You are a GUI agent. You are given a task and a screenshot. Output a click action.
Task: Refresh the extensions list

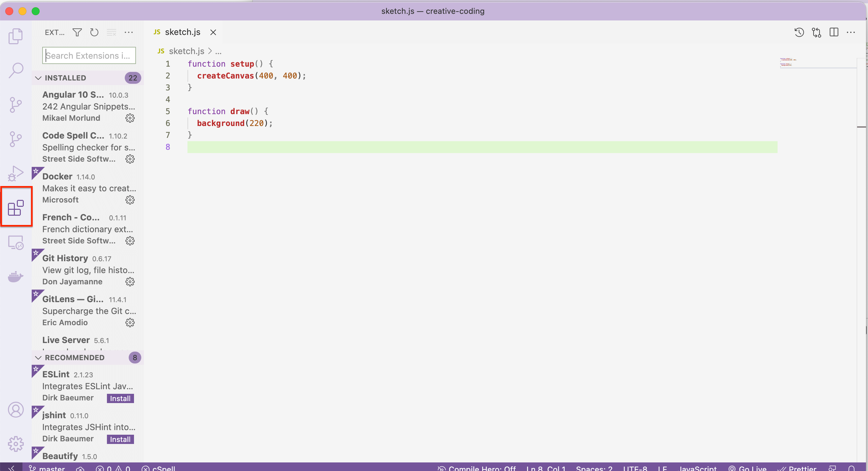click(x=94, y=32)
